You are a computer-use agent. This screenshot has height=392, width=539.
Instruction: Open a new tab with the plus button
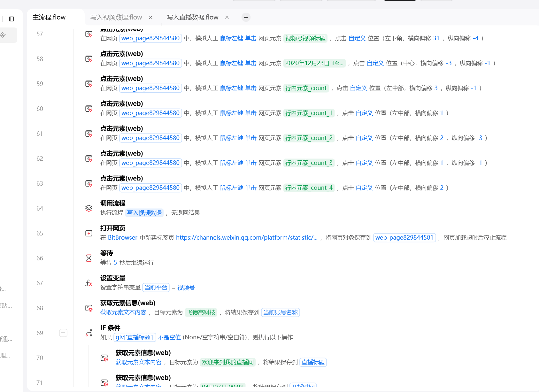point(246,17)
